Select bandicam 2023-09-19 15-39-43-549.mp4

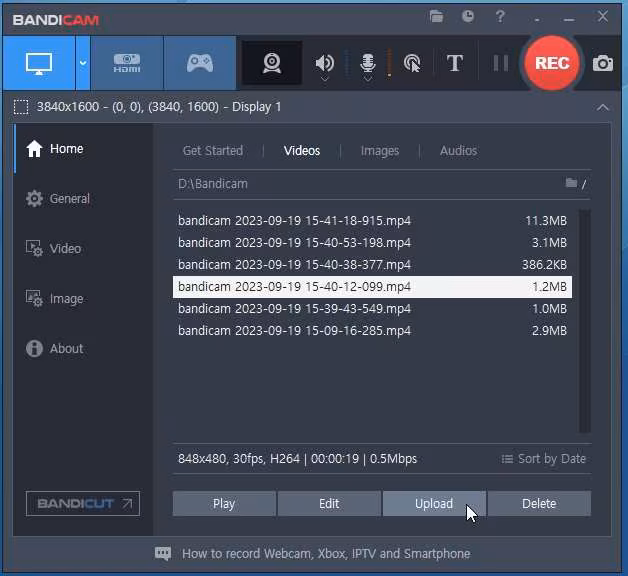click(372, 309)
